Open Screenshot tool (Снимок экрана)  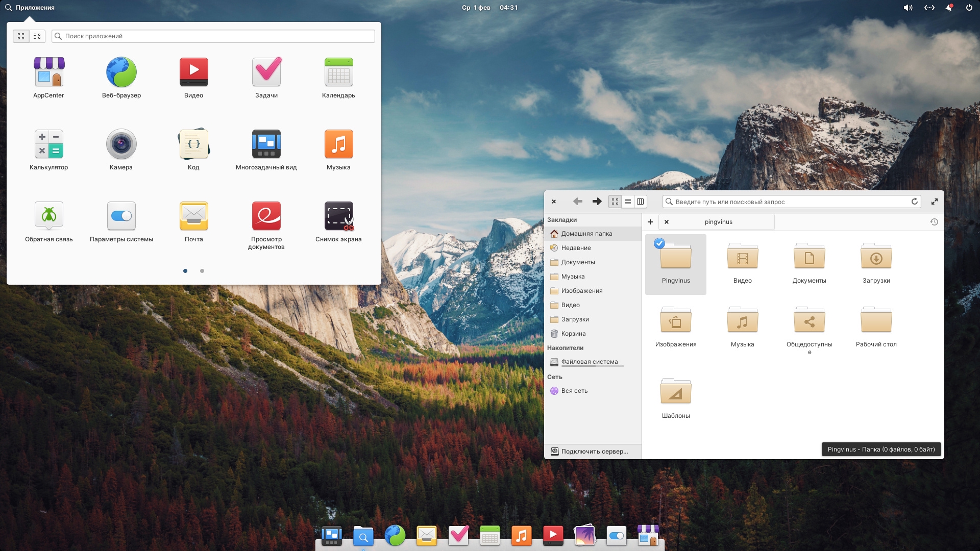tap(338, 216)
